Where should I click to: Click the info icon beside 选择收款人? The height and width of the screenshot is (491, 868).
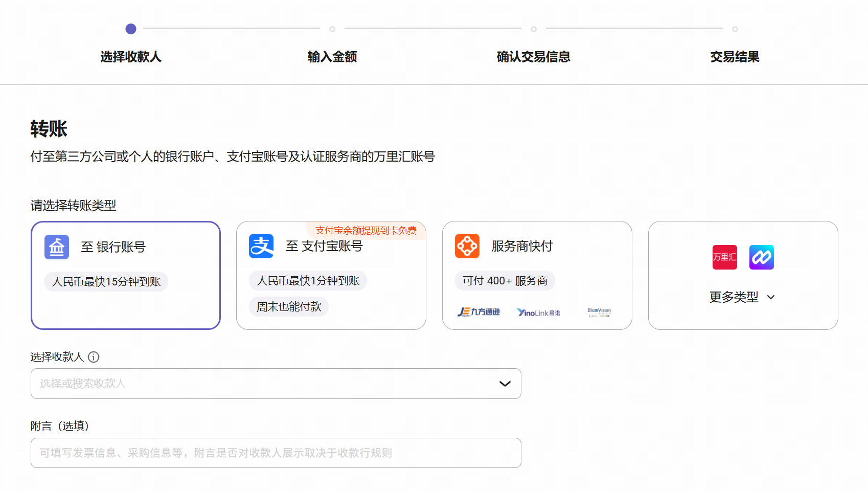tap(94, 357)
